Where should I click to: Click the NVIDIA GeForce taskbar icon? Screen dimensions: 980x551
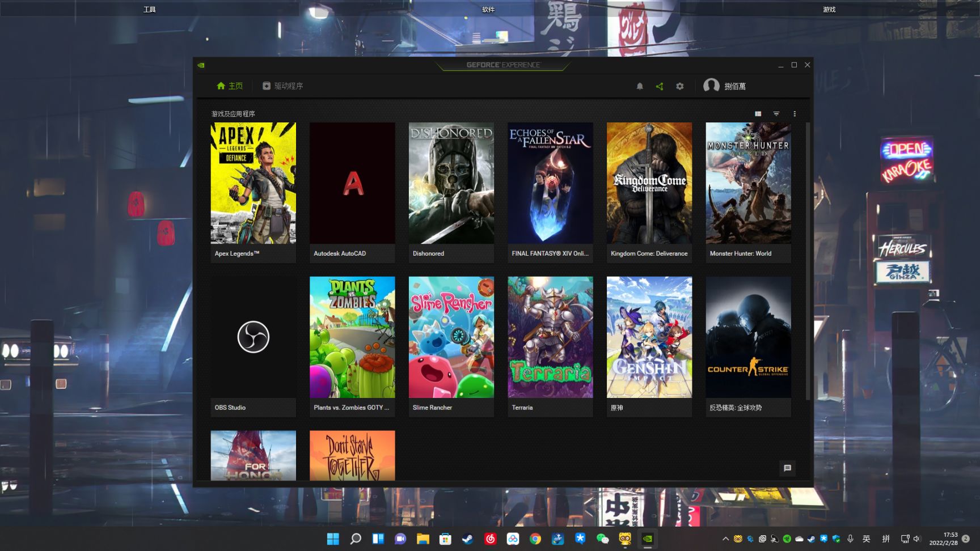[648, 539]
